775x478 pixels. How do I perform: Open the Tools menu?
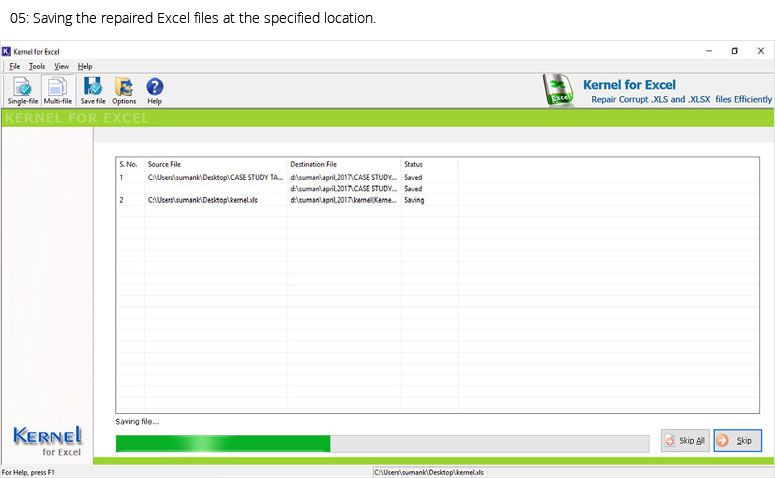37,66
